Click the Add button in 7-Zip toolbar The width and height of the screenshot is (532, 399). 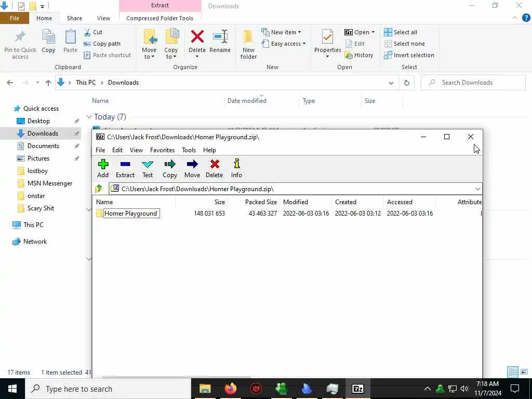click(103, 169)
